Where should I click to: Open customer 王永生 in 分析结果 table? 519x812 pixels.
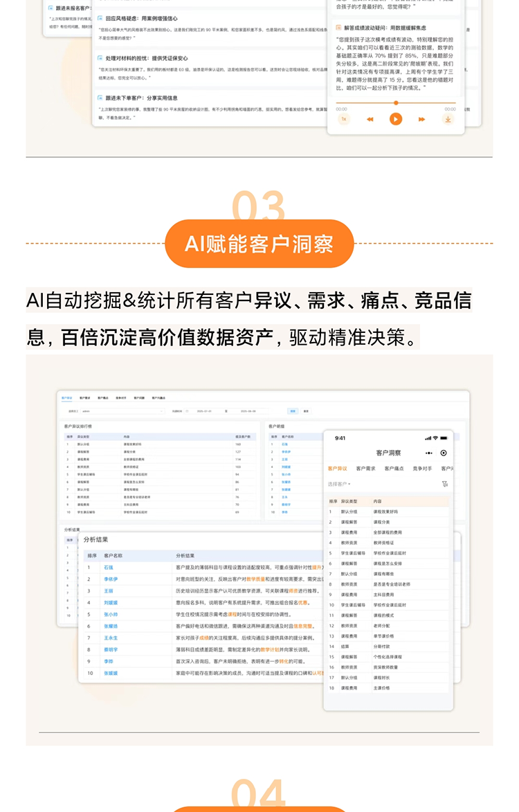111,638
